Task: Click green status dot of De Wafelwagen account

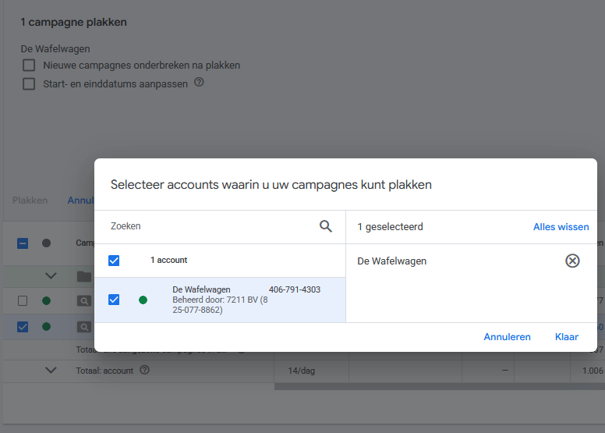Action: point(143,300)
